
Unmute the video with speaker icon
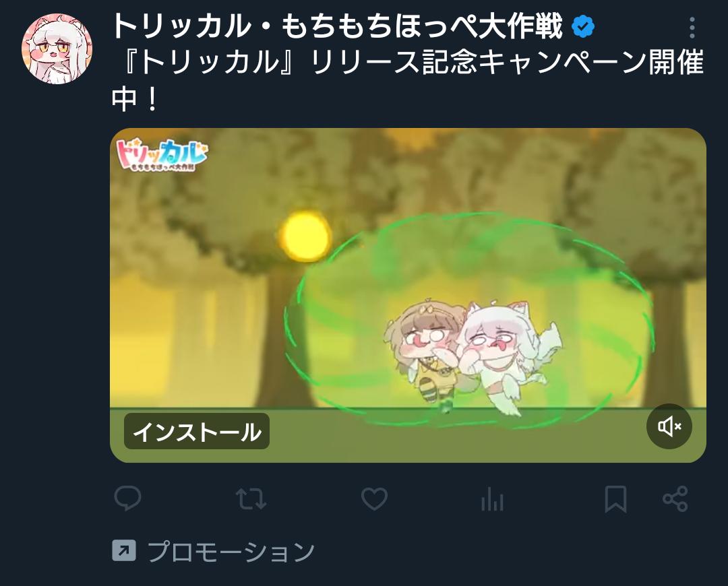pos(669,426)
